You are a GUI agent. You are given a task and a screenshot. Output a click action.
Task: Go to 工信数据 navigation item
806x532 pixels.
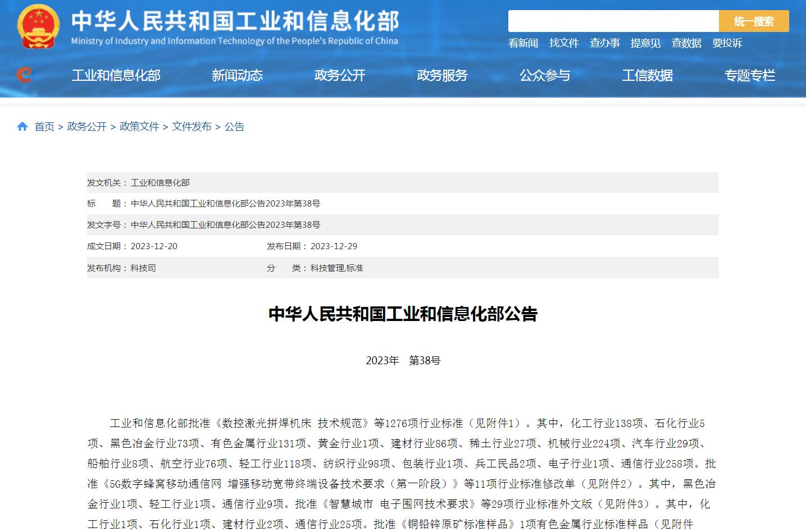click(647, 75)
